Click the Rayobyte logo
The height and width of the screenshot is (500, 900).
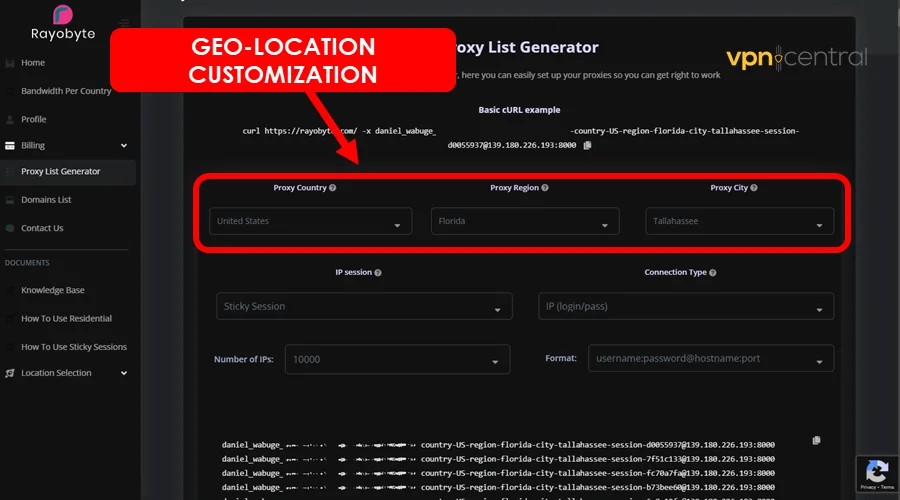point(63,23)
